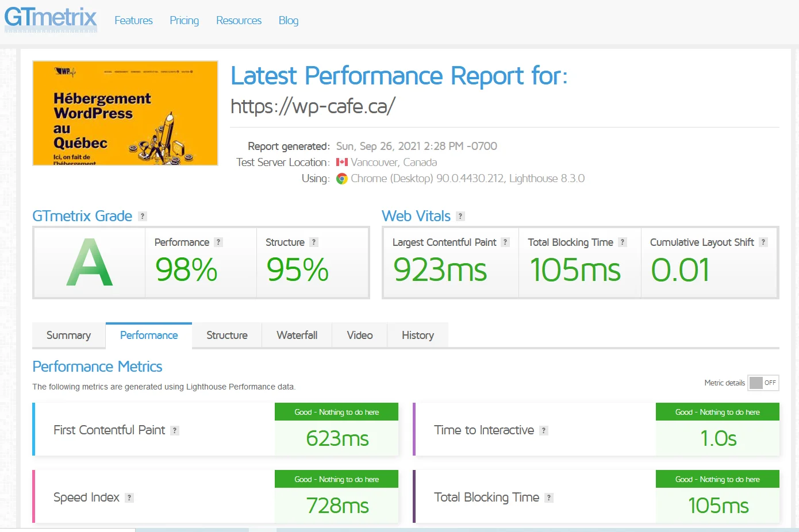The image size is (799, 532).
Task: Click Time to Interactive help icon
Action: pos(544,430)
